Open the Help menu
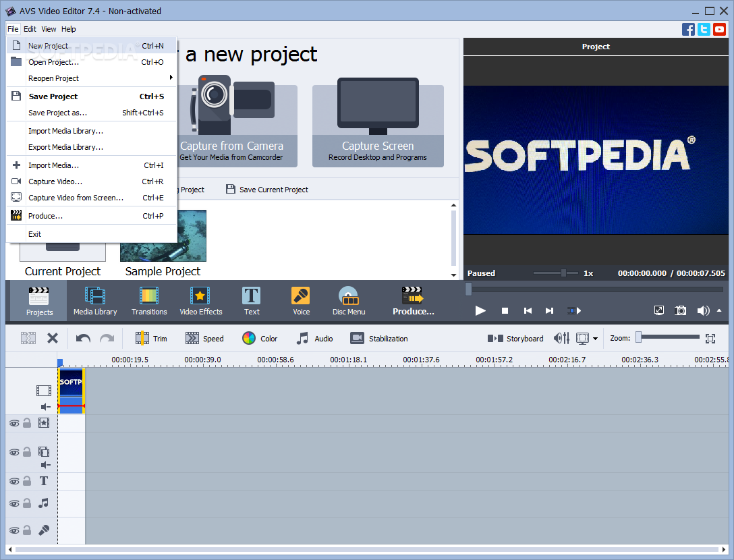734x560 pixels. pos(68,29)
